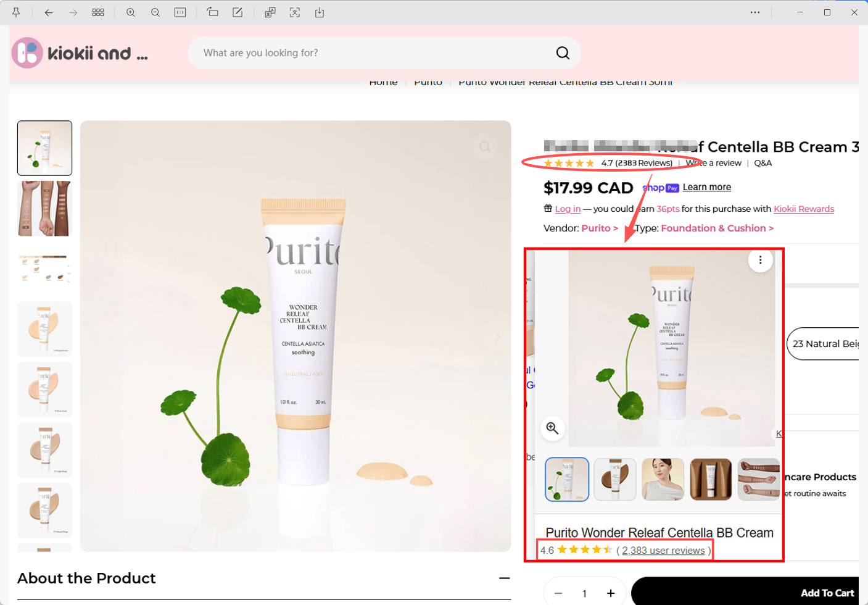Viewport: 868px width, 605px height.
Task: Zoom out using the viewer toolbar
Action: (x=155, y=12)
